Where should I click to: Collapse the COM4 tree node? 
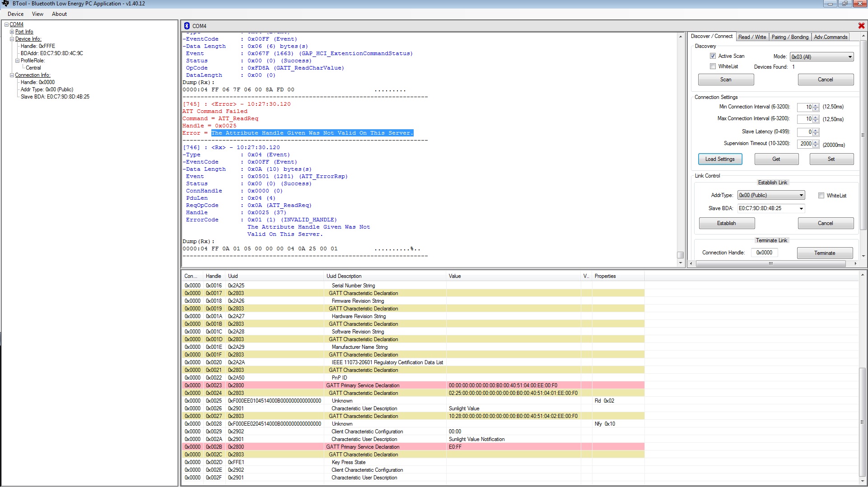pyautogui.click(x=6, y=24)
